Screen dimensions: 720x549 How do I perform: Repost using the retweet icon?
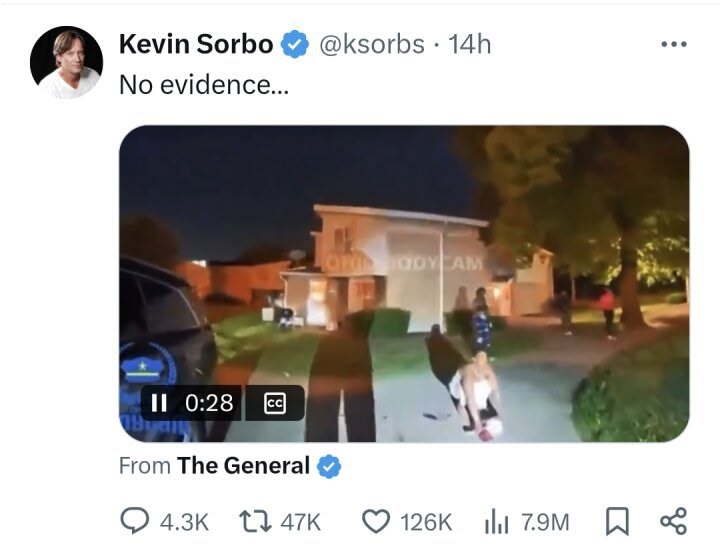(x=255, y=522)
